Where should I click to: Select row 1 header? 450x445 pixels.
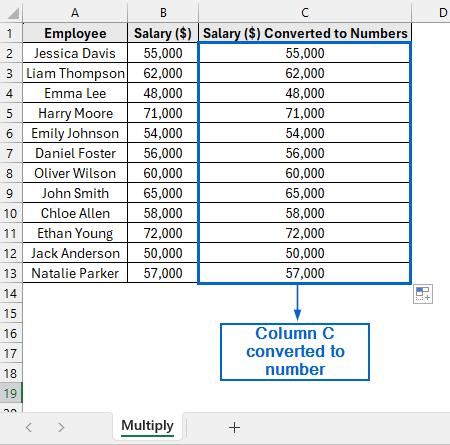tap(11, 33)
